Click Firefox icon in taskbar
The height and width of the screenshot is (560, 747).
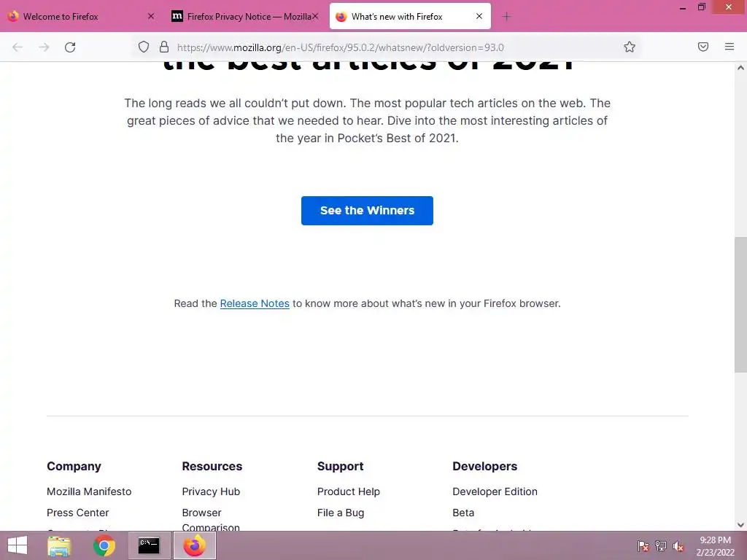[x=194, y=545]
